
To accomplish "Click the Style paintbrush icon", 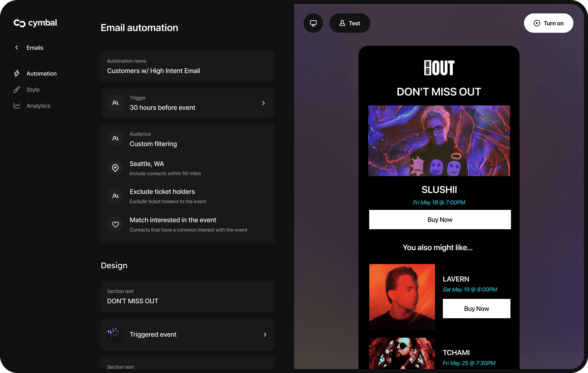I will 17,90.
